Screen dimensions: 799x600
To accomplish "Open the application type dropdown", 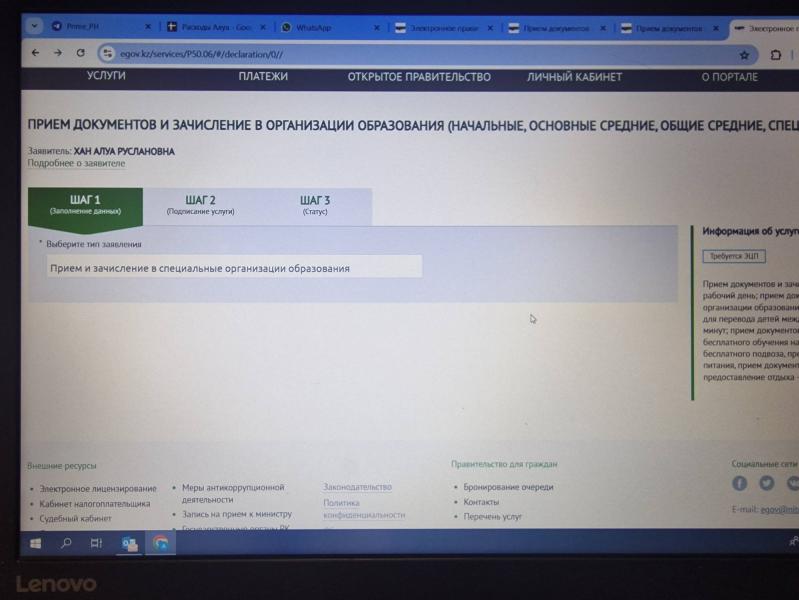I will tap(234, 267).
